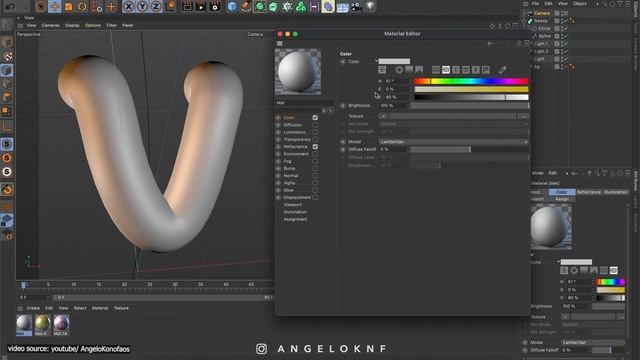Screen dimensions: 640x360
Task: Enable the Diffusion channel checkbox
Action: (315, 125)
